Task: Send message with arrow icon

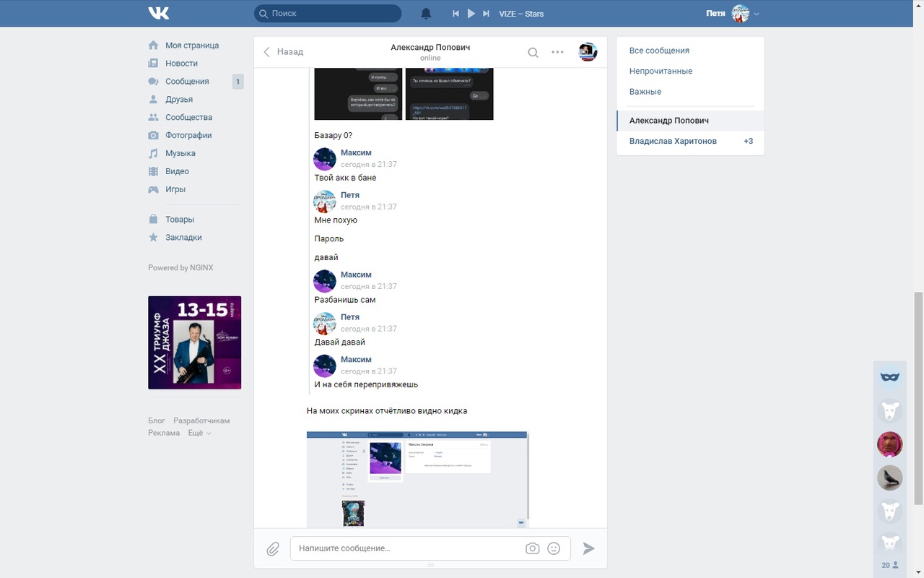Action: pyautogui.click(x=589, y=548)
